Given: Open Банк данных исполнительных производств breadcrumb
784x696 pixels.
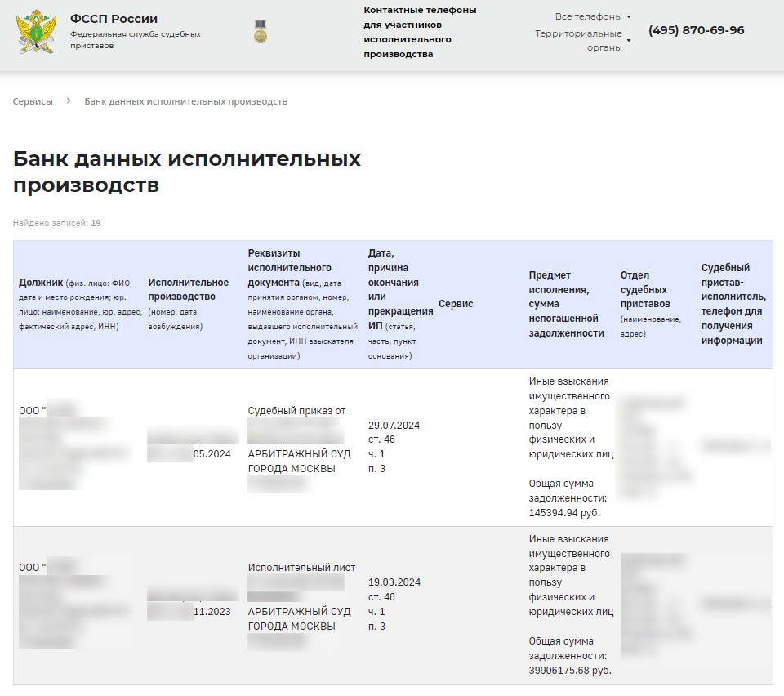Looking at the screenshot, I should pos(186,101).
